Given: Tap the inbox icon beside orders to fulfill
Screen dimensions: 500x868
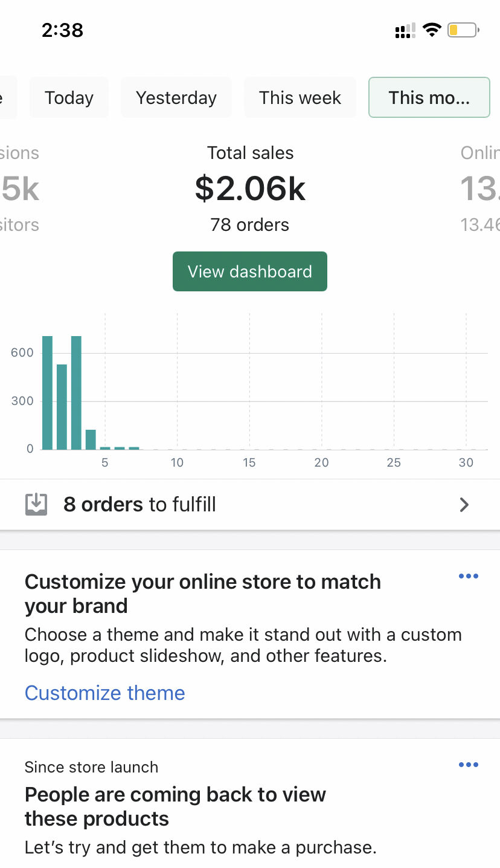Looking at the screenshot, I should (36, 504).
